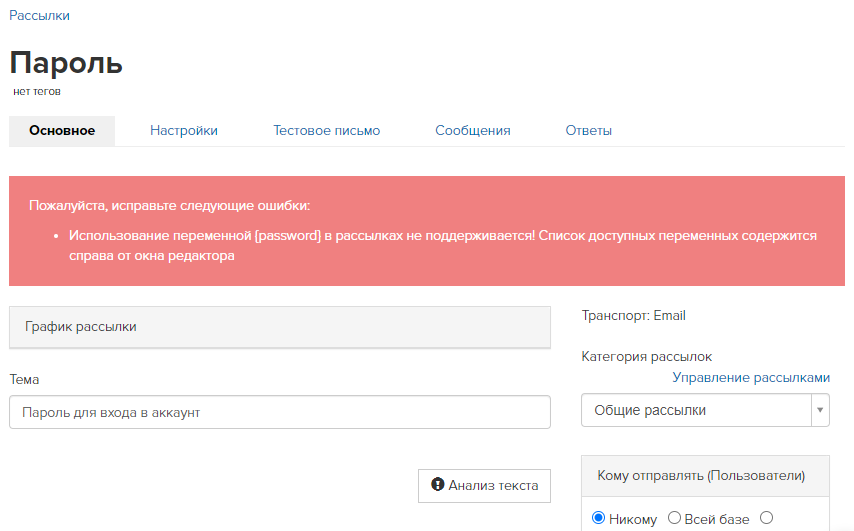
Task: Click the Категория рассылок label
Action: (x=646, y=357)
